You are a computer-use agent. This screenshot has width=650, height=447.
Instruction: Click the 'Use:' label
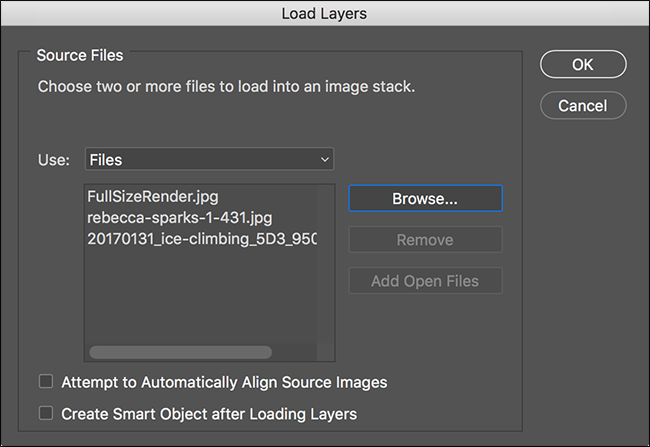[54, 159]
